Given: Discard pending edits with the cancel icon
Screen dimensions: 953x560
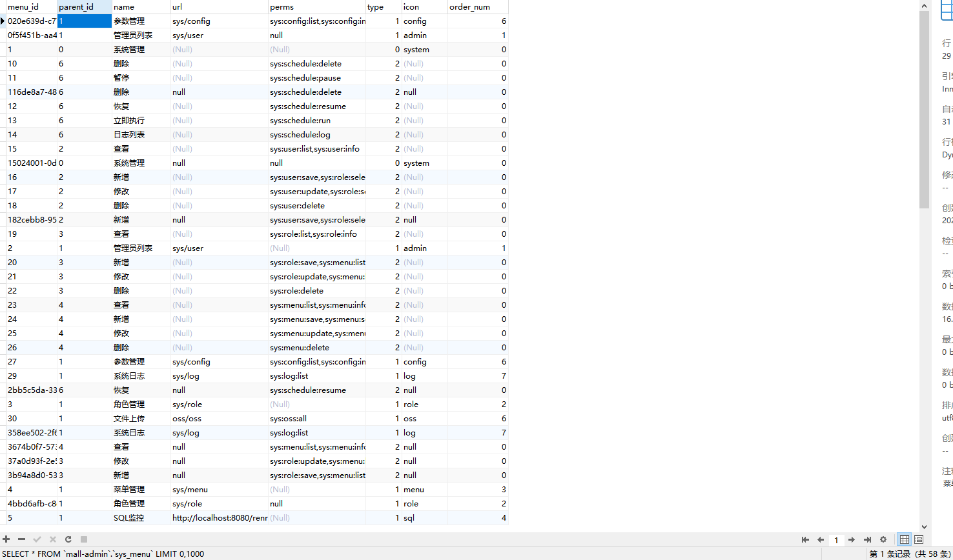Looking at the screenshot, I should coord(52,539).
